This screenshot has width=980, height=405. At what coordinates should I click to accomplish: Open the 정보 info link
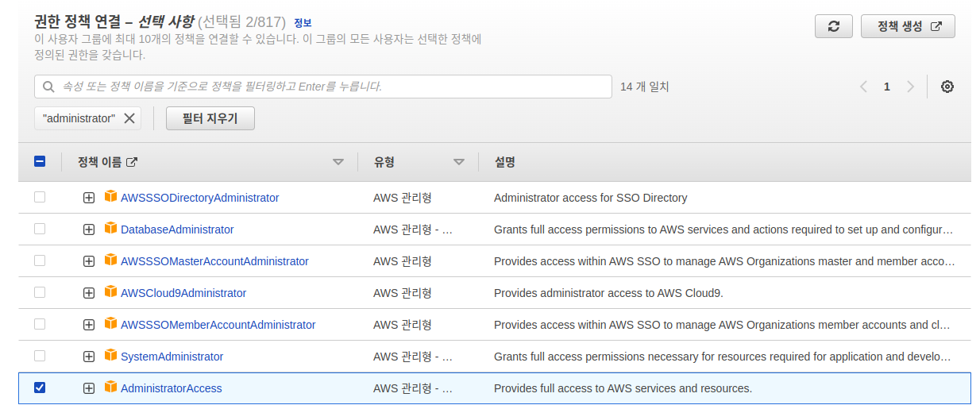303,23
